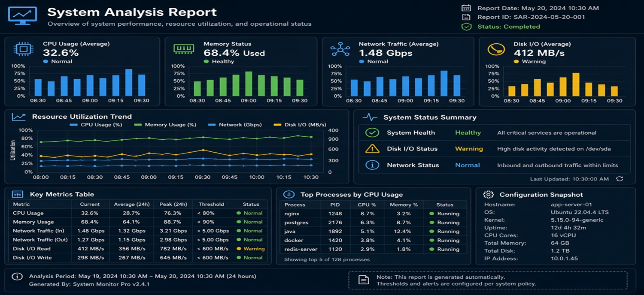Click the Disk I/O Write metric label
This screenshot has height=295, width=644.
click(x=32, y=258)
